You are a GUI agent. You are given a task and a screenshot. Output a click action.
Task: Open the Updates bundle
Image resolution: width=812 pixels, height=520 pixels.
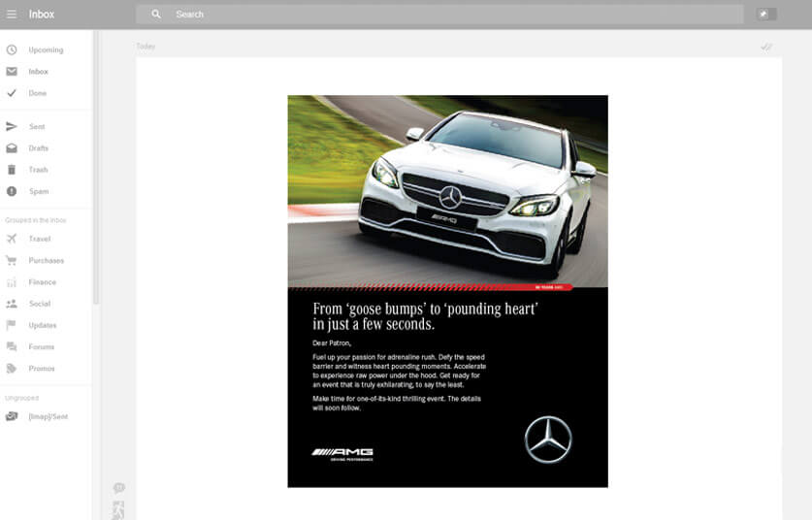[x=43, y=325]
